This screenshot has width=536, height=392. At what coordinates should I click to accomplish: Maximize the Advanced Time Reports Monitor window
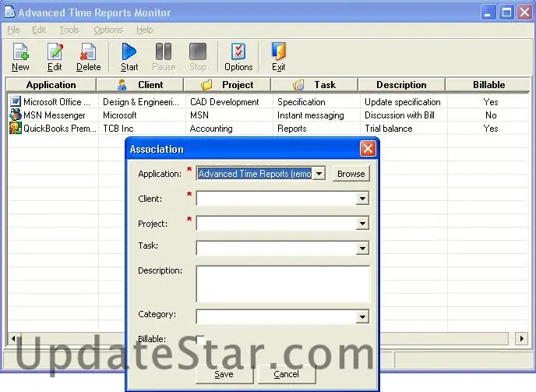506,12
